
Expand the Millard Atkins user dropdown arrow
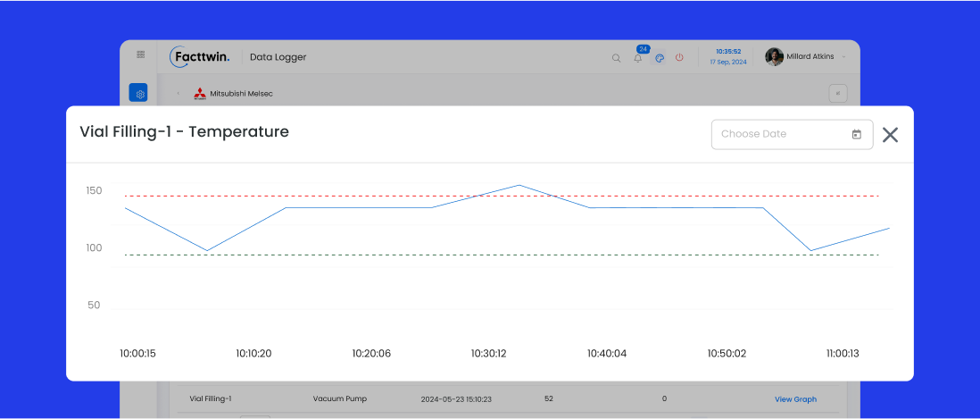point(843,57)
